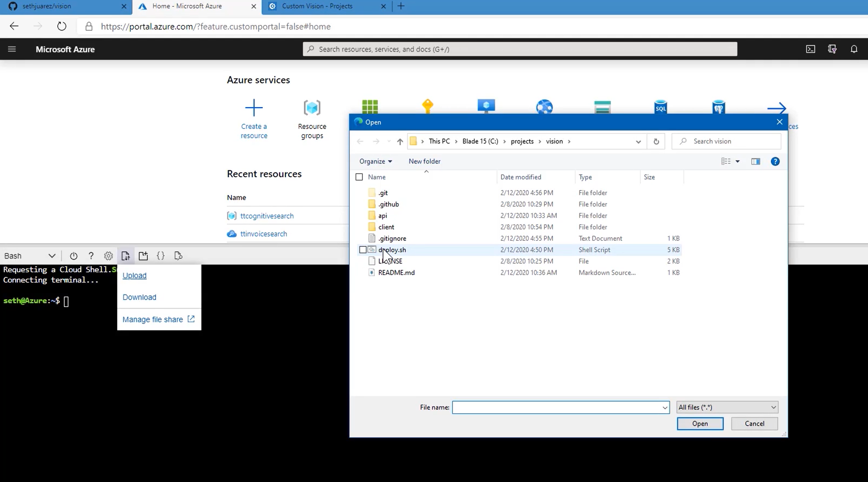Screen dimensions: 868x482
Task: Go up one folder in Open dialog
Action: point(400,142)
